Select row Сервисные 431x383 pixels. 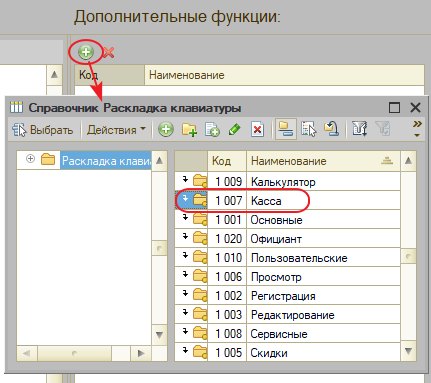[x=287, y=334]
